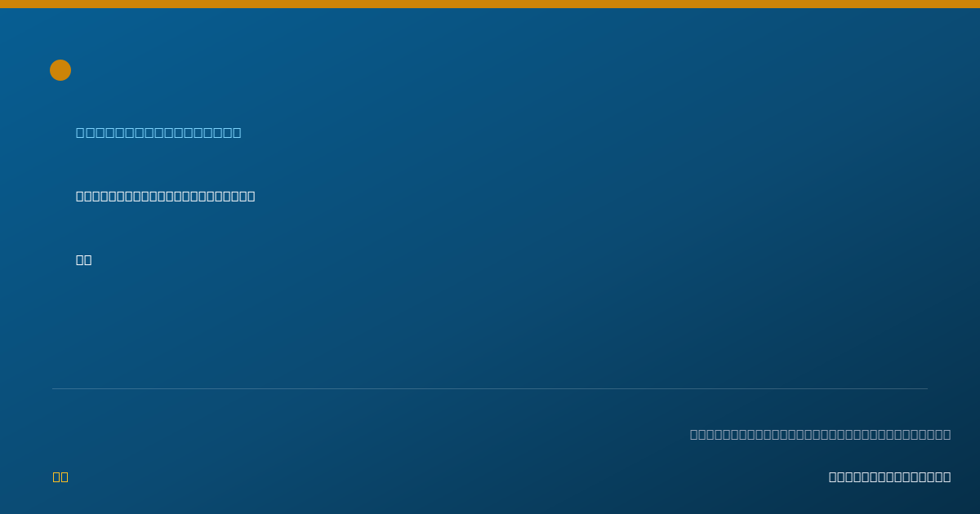This screenshot has width=980, height=514.
Task: Click the yellow two-character footer label
Action: [x=60, y=476]
